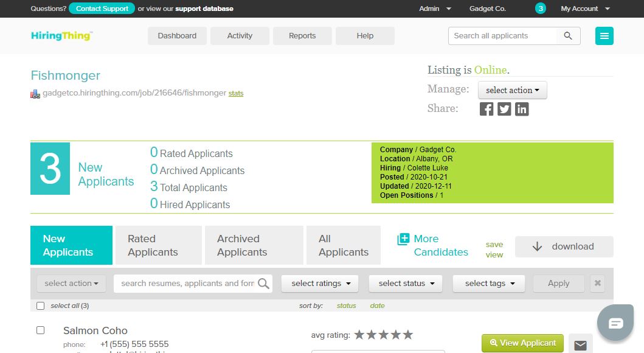This screenshot has width=644, height=353.
Task: Click the More Candidates plus icon
Action: (403, 239)
